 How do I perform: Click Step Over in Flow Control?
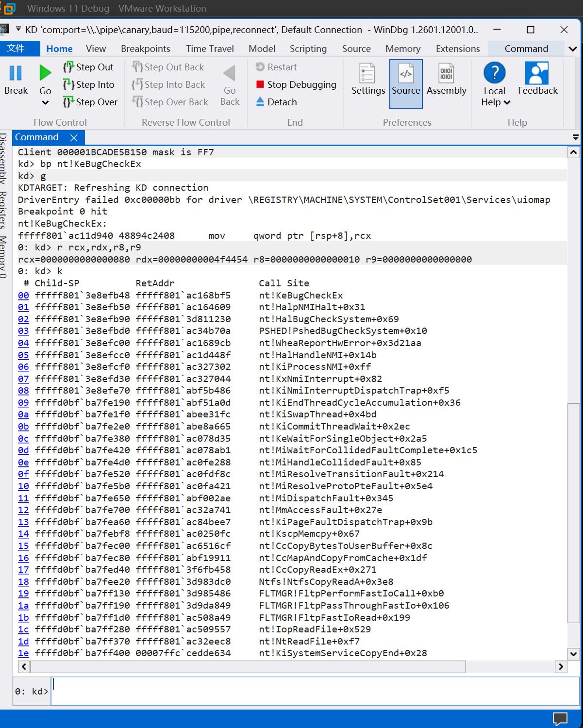[90, 102]
